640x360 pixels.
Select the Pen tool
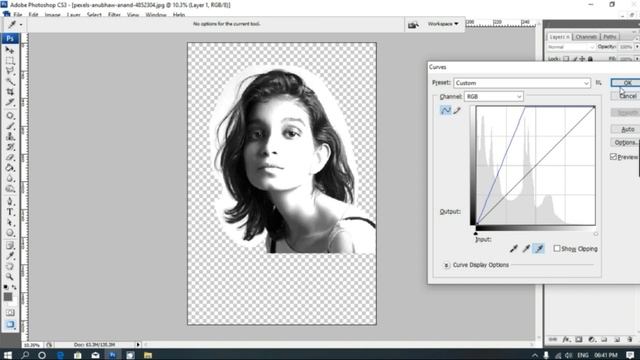tap(10, 202)
